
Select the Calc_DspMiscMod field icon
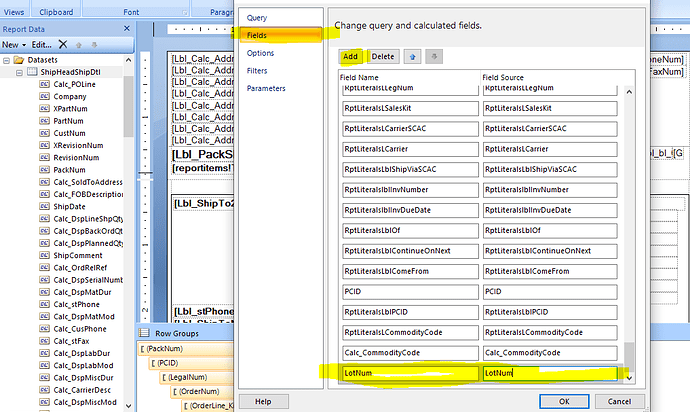coord(44,402)
